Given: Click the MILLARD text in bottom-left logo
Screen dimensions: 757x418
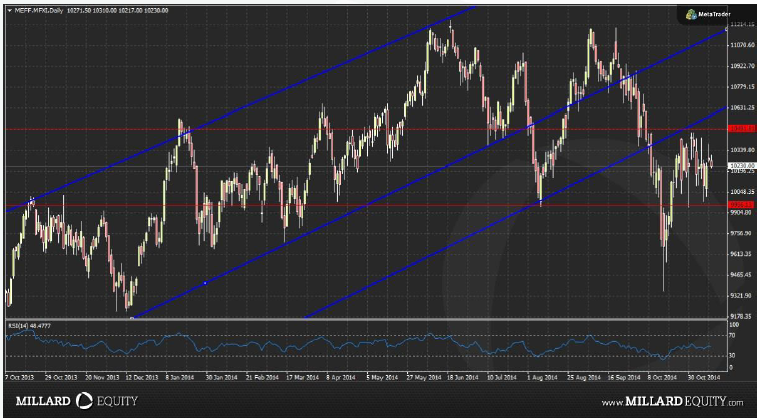Looking at the screenshot, I should point(43,401).
